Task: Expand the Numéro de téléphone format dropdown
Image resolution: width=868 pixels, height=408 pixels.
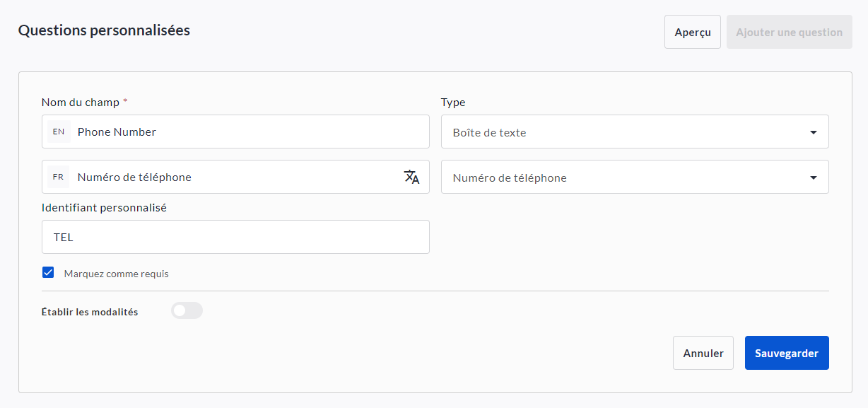Action: 622,177
